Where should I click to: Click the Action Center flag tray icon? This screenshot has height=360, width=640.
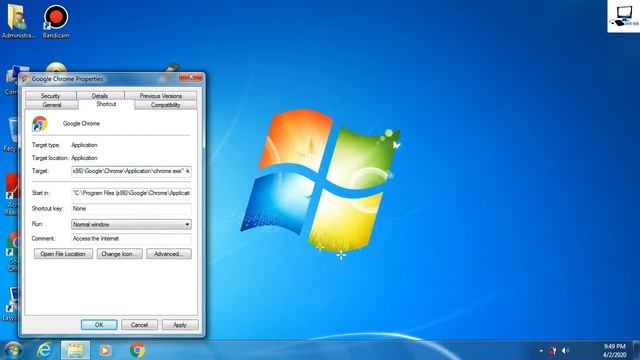[553, 351]
